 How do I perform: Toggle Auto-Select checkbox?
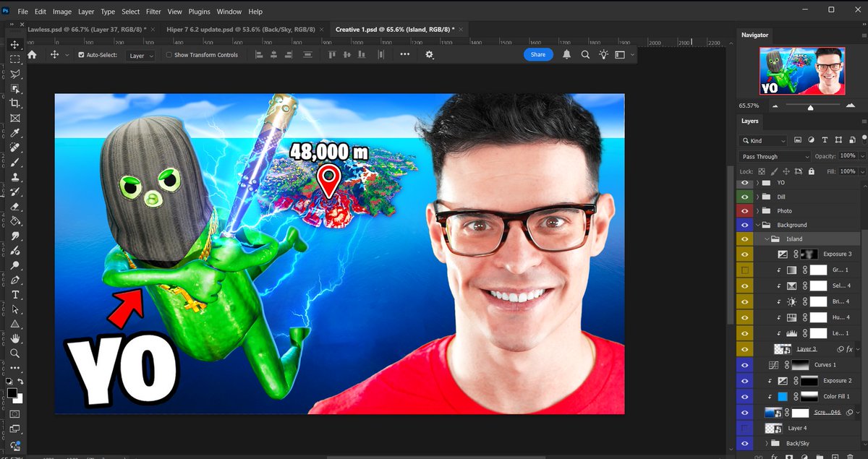pos(81,55)
